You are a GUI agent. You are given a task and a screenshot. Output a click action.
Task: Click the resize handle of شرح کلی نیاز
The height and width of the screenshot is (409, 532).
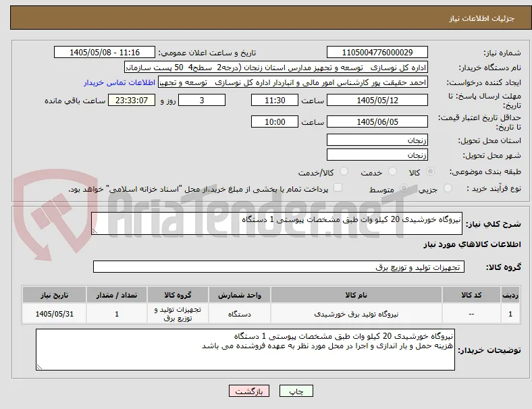[95, 231]
